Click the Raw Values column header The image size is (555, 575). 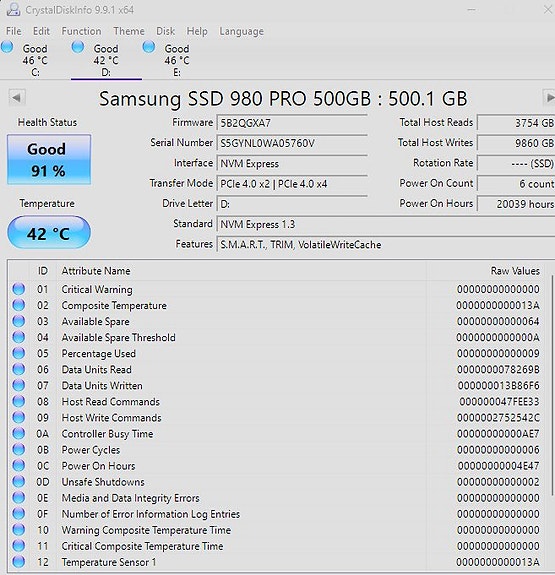515,271
